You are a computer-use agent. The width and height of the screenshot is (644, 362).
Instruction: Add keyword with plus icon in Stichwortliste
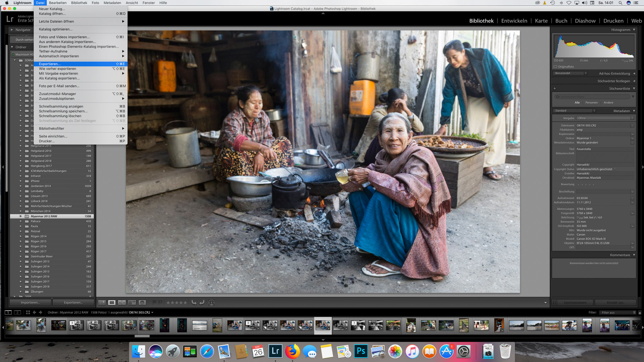[x=555, y=89]
